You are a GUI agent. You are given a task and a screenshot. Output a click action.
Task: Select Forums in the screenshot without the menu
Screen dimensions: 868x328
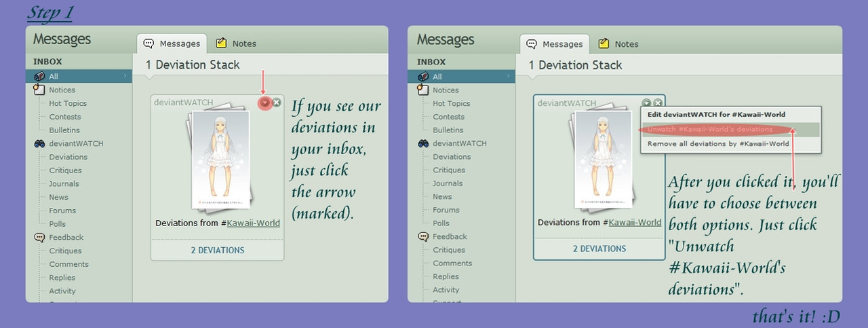pyautogui.click(x=62, y=211)
